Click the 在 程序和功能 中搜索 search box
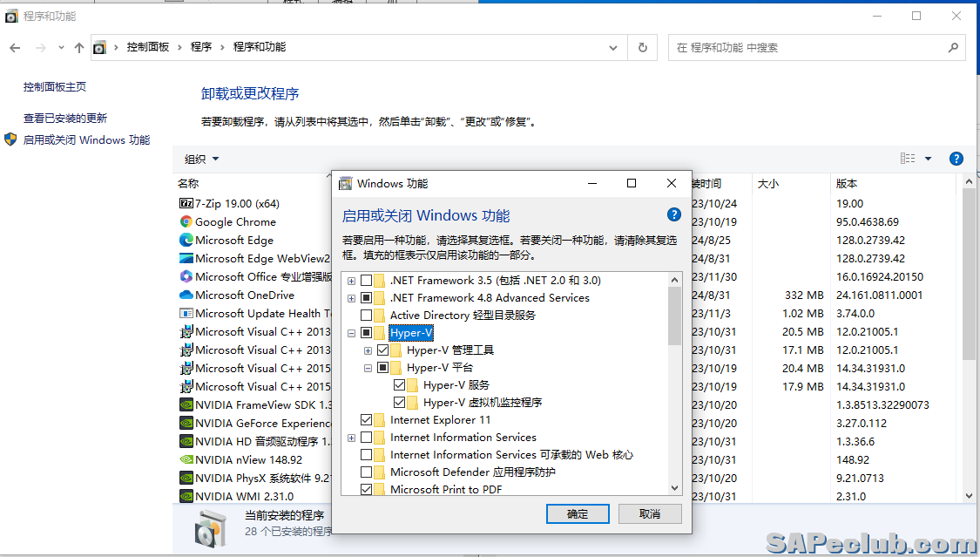The width and height of the screenshot is (980, 557). pyautogui.click(x=810, y=48)
